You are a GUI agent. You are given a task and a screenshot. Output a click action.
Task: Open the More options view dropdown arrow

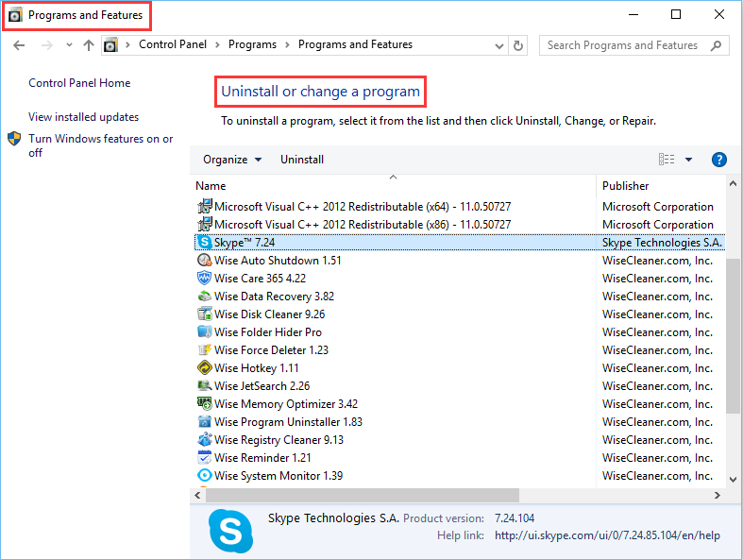[x=688, y=160]
